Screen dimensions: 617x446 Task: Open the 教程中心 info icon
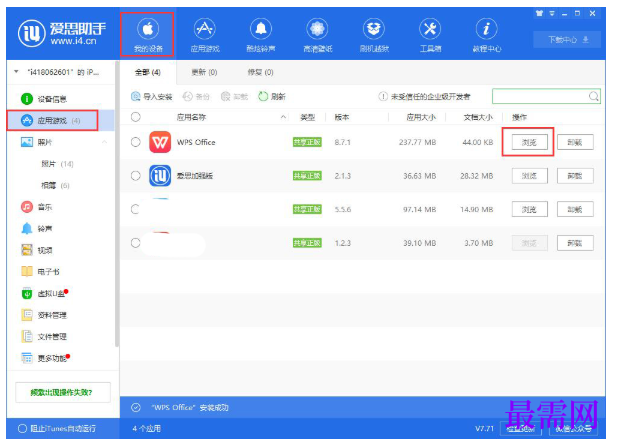point(486,30)
